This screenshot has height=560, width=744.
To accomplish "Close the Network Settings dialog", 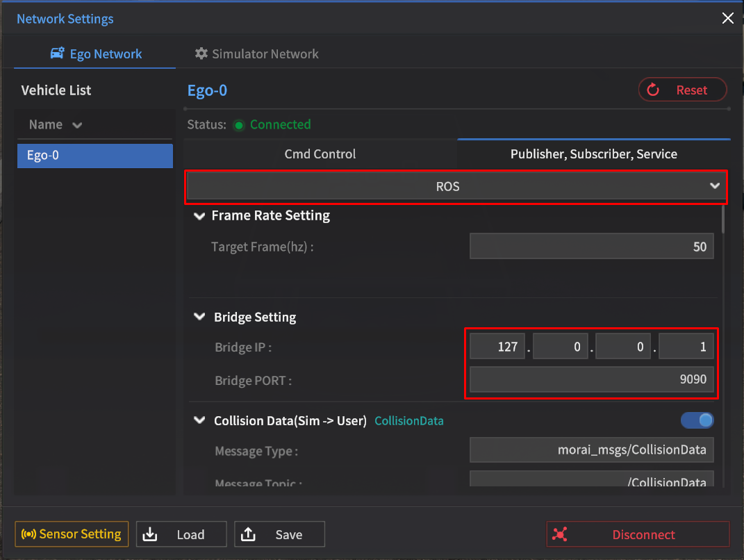I will (x=727, y=19).
